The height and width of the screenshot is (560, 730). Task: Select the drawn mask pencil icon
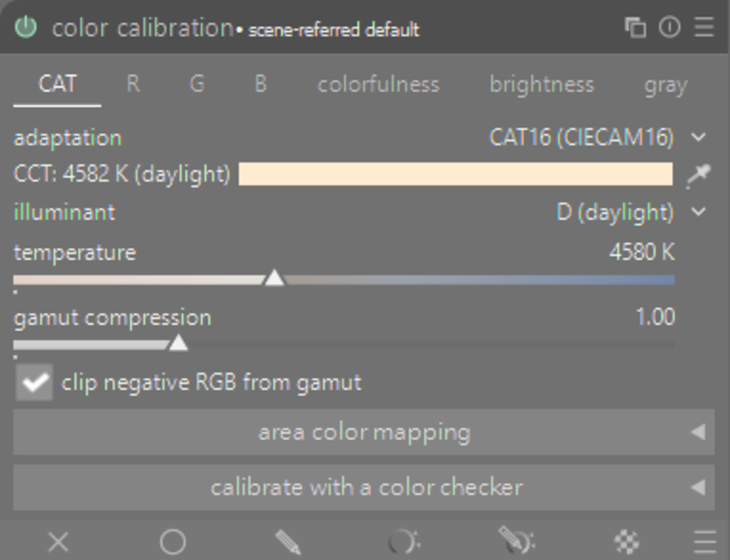(288, 543)
